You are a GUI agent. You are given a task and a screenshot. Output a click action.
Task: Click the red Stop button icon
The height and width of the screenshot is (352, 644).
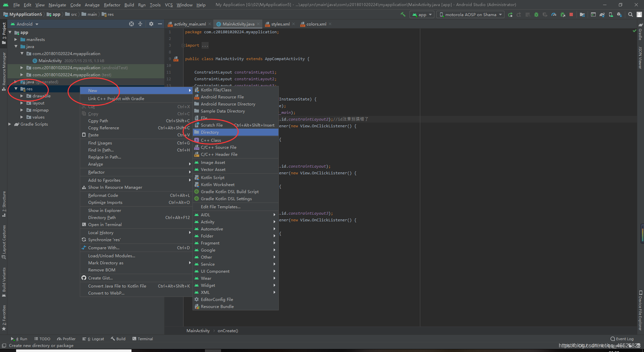[571, 14]
